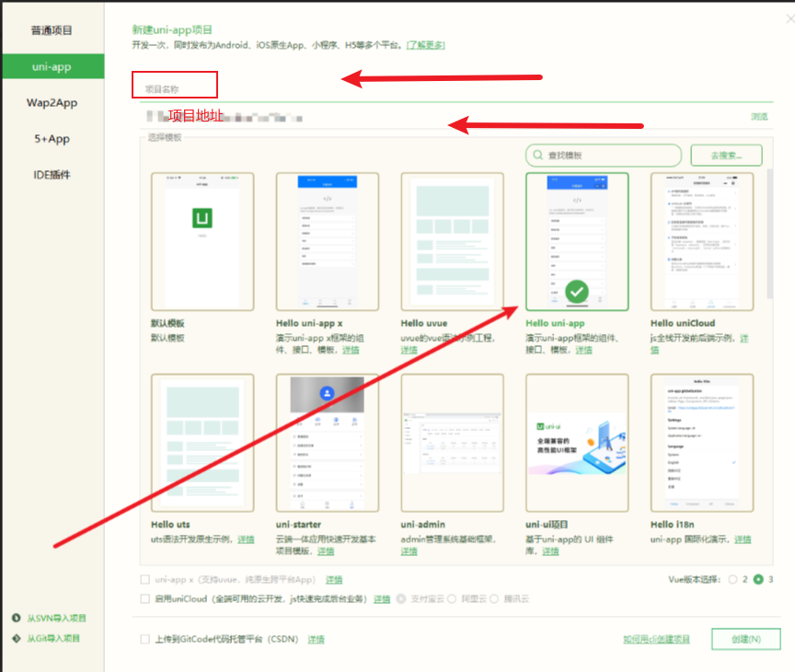Select the uni-app project type tab
The height and width of the screenshot is (672, 795).
click(x=52, y=66)
